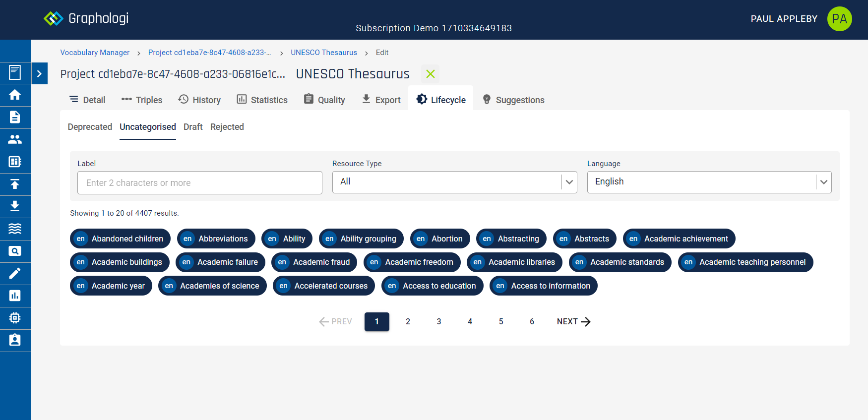Open the Abortion concept chip
Screen dimensions: 868x420
440,239
